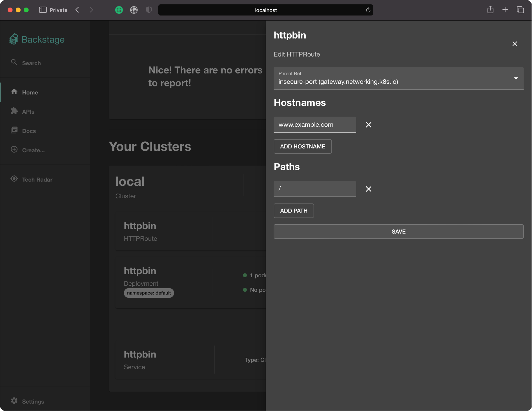This screenshot has height=411, width=532.
Task: Go to Home in sidebar
Action: click(30, 92)
